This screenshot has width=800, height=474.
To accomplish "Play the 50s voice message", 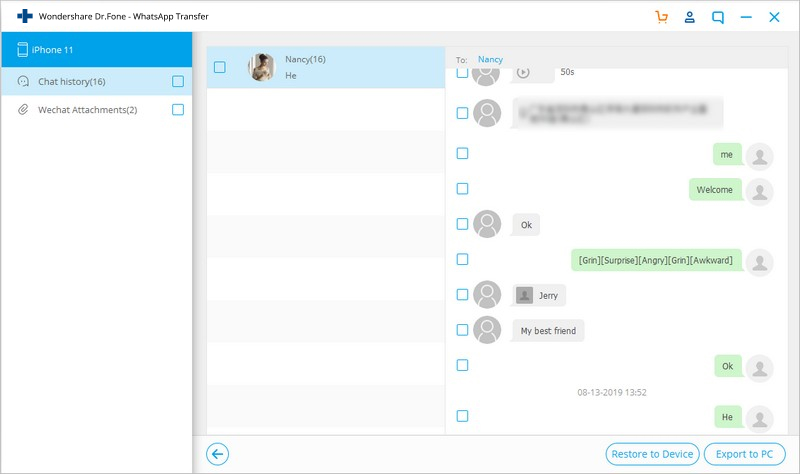I will [x=523, y=73].
